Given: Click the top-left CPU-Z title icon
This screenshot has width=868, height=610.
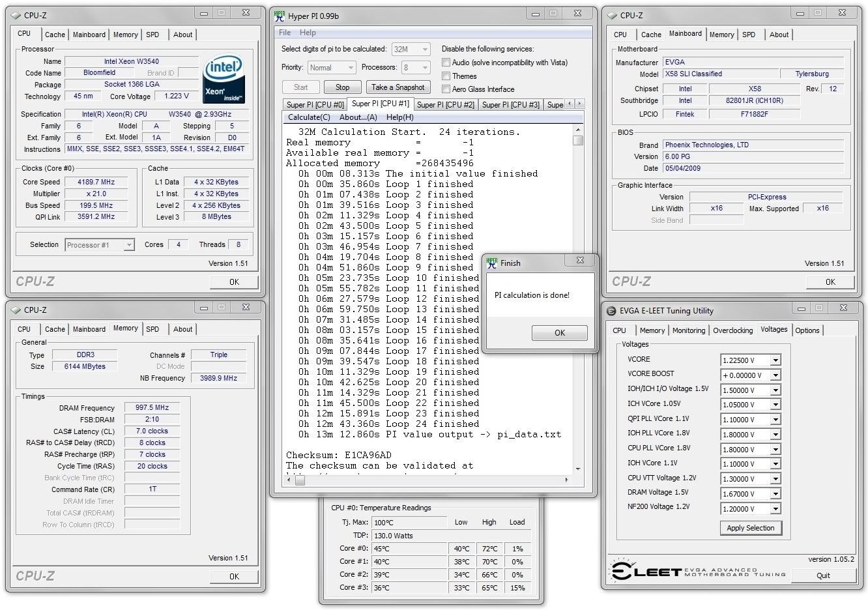Looking at the screenshot, I should pos(16,14).
